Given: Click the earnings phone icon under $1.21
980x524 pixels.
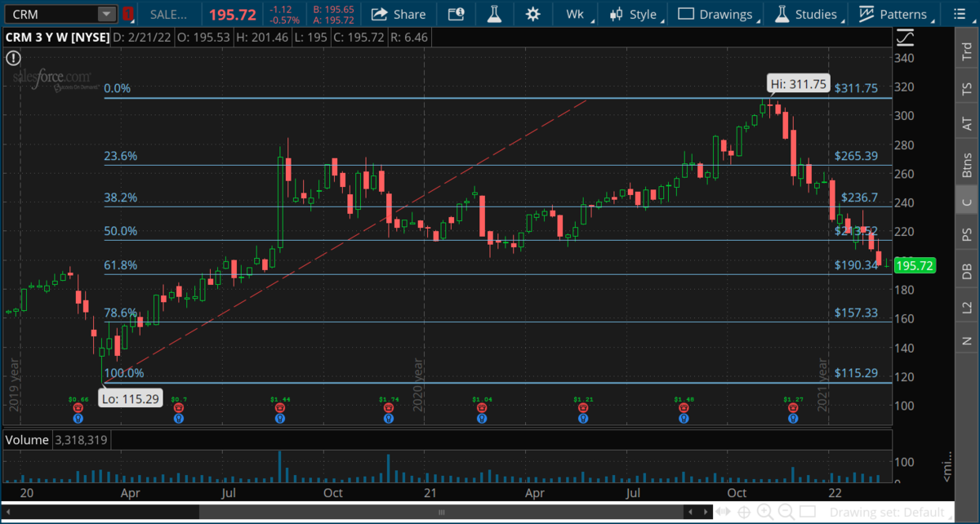Looking at the screenshot, I should click(582, 408).
